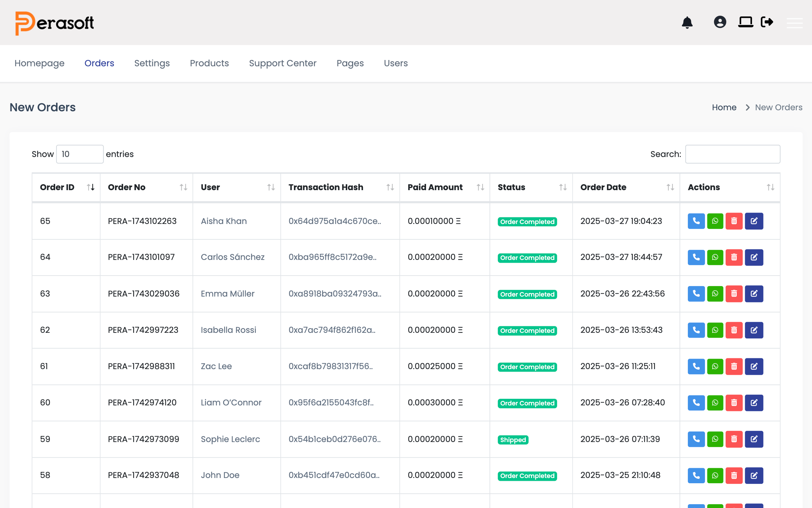Open user Carlos Sánchez

pyautogui.click(x=233, y=257)
